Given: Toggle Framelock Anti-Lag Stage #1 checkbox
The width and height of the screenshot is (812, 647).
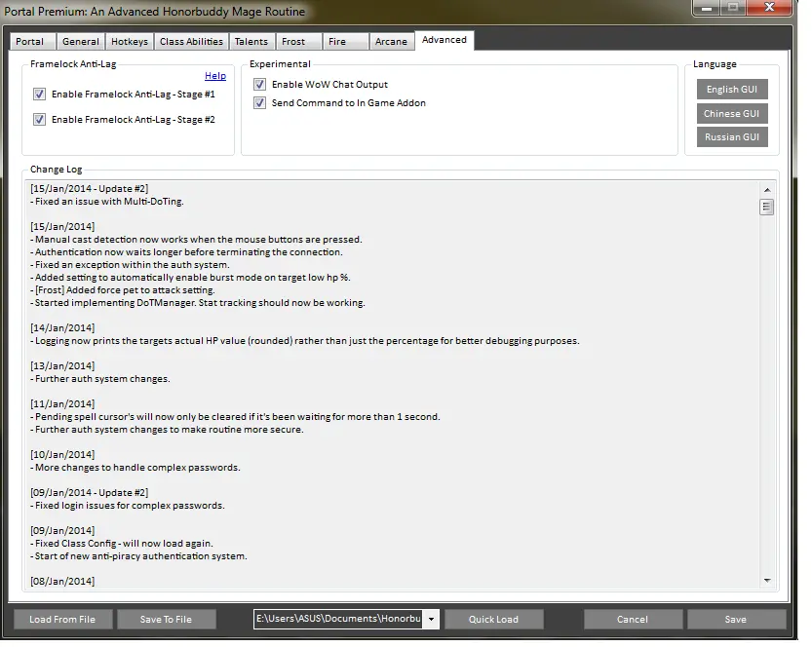Looking at the screenshot, I should click(x=39, y=95).
